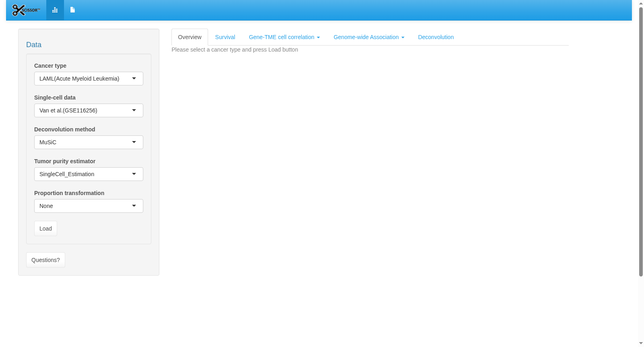Screen dimensions: 644x347
Task: Switch to the Survival tab
Action: [225, 37]
